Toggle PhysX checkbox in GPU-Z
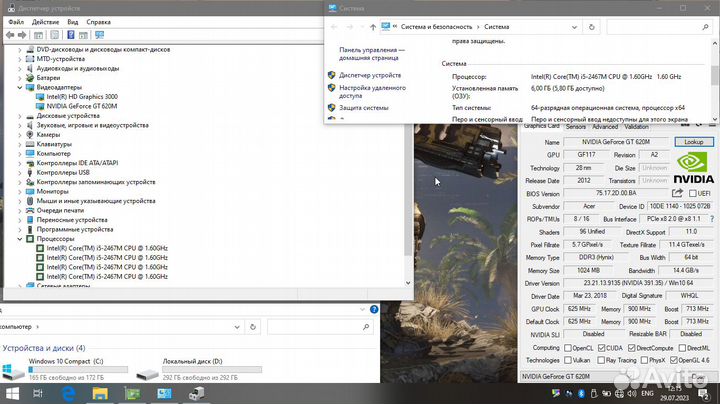The height and width of the screenshot is (404, 720). pos(644,360)
